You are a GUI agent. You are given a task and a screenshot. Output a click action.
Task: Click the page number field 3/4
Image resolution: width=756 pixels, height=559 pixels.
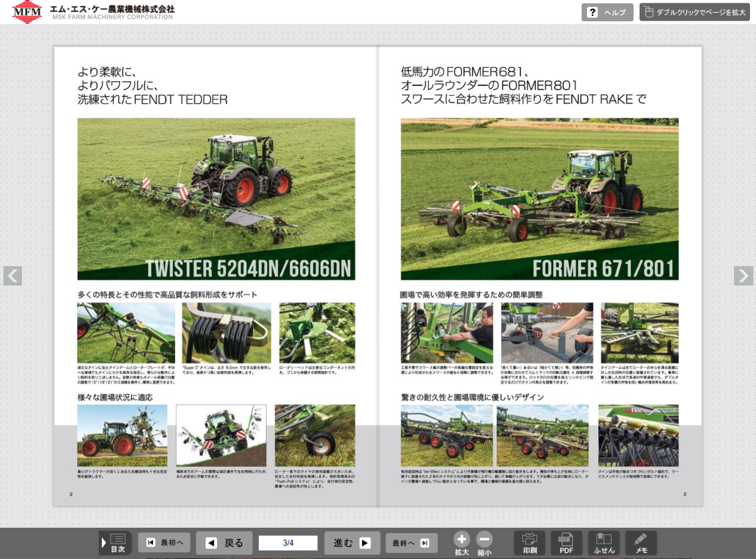288,542
